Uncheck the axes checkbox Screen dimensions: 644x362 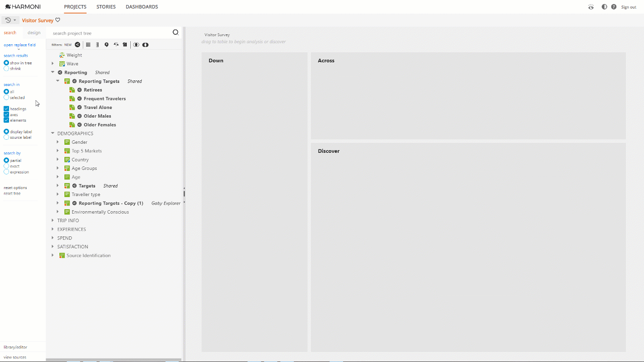tap(7, 115)
